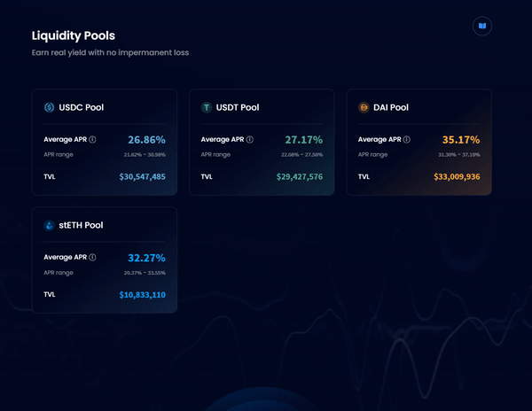Open the docs book icon button
Viewport: 532px width, 411px height.
coord(482,26)
